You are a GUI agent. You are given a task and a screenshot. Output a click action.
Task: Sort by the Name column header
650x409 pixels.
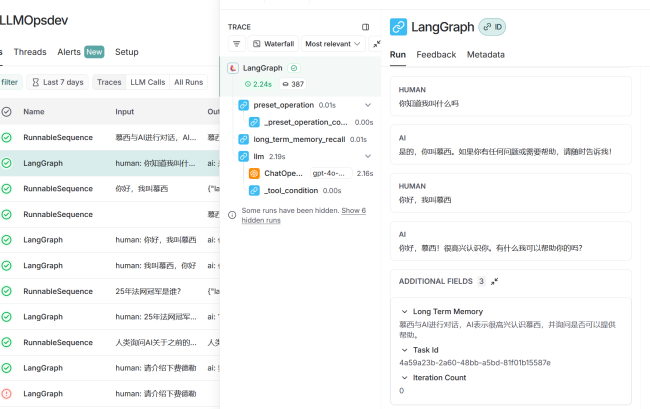tap(34, 112)
